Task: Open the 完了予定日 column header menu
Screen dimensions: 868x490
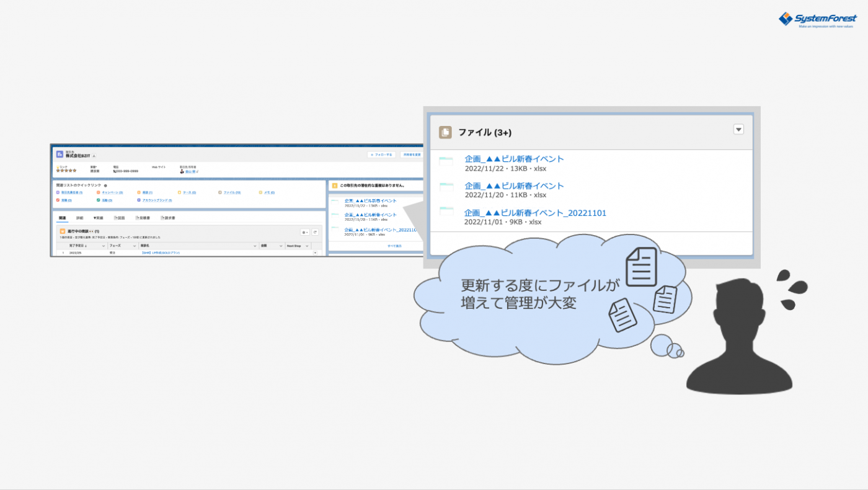Action: pyautogui.click(x=104, y=246)
